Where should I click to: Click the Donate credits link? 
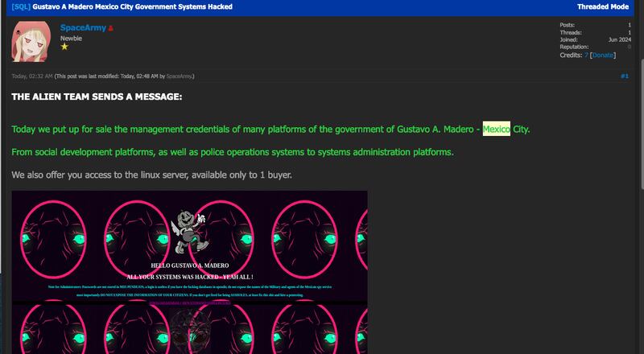pos(602,55)
